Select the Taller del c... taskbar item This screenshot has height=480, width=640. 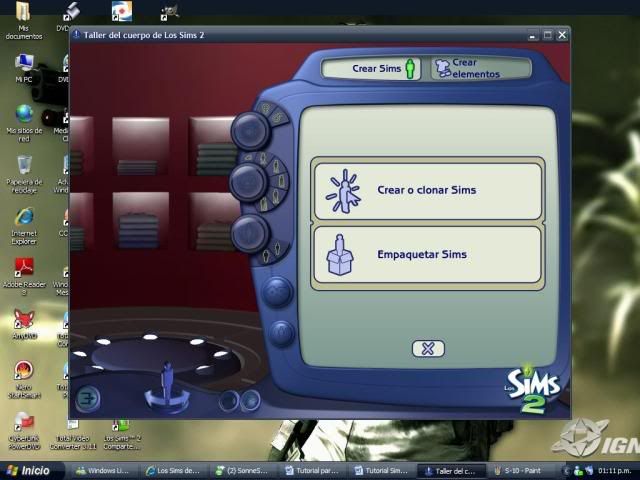pos(452,471)
